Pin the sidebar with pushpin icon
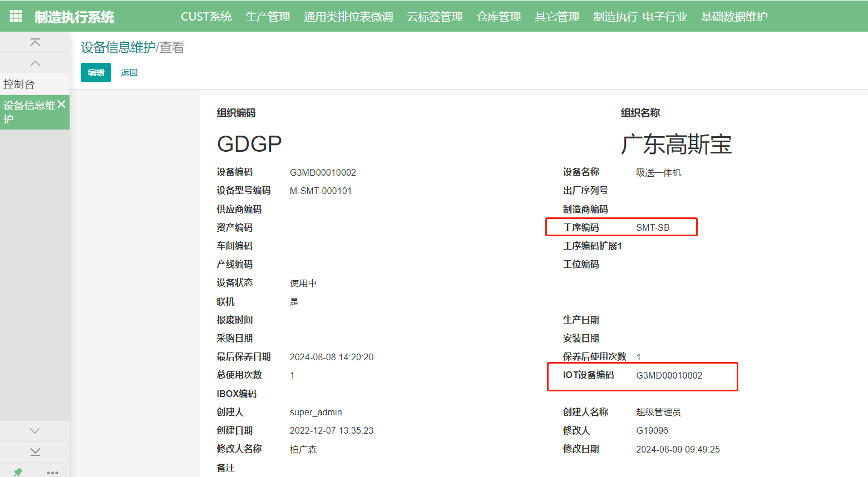Image resolution: width=868 pixels, height=477 pixels. pyautogui.click(x=18, y=472)
